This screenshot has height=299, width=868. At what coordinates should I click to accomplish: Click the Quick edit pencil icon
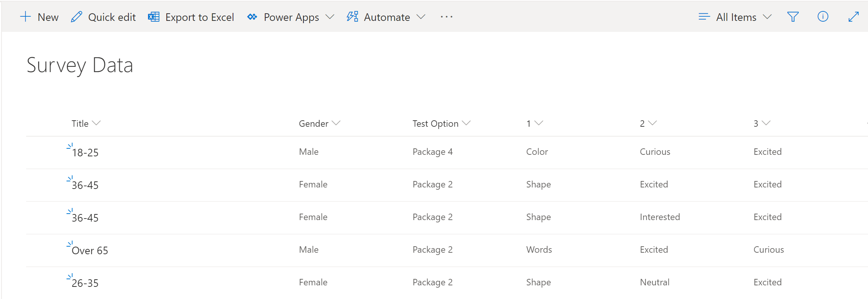point(76,17)
